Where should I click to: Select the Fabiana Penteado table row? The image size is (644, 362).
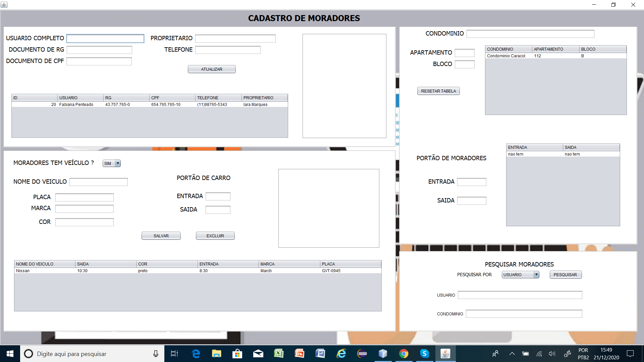pos(150,105)
